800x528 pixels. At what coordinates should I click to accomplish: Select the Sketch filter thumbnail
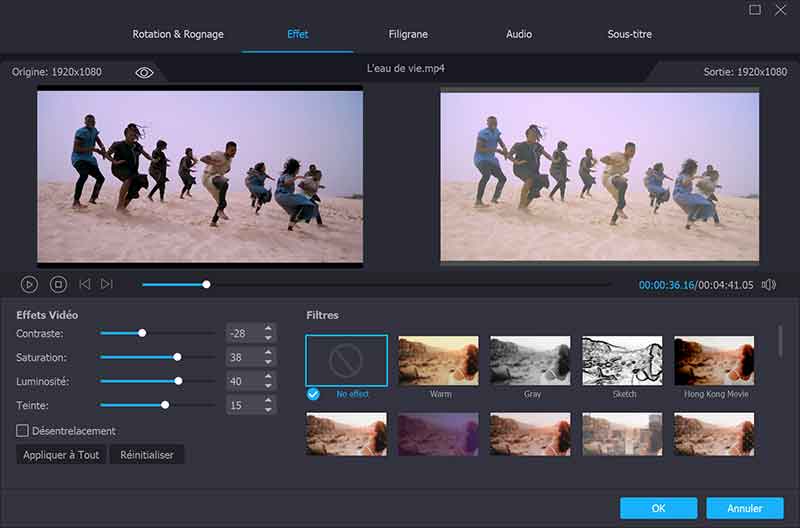622,361
